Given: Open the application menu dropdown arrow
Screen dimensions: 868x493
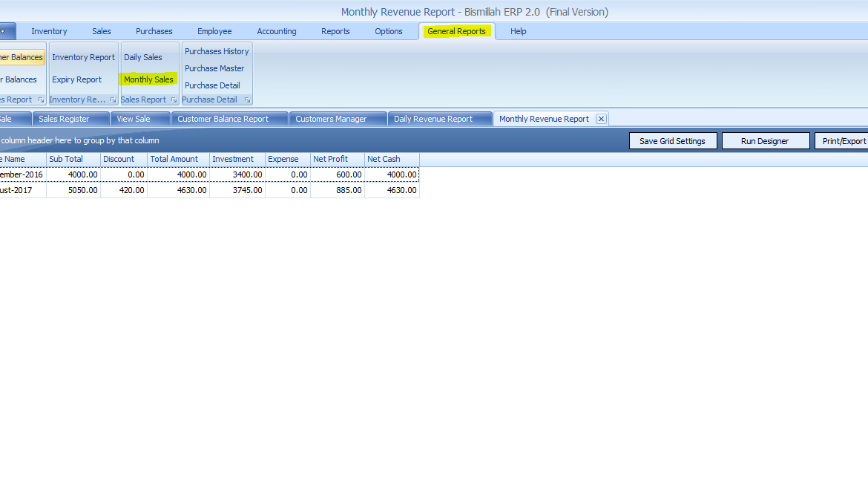Looking at the screenshot, I should pos(4,31).
